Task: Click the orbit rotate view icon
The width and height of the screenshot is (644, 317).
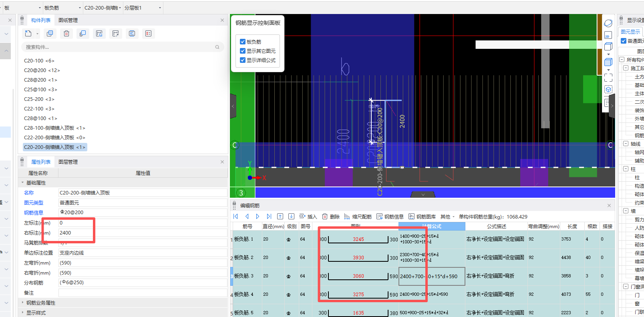Action: (x=608, y=24)
